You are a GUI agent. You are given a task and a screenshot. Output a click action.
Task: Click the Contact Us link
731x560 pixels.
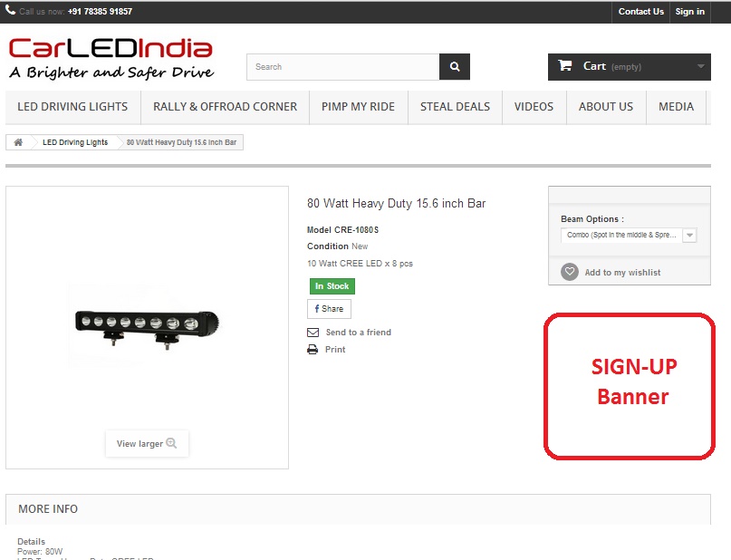641,12
